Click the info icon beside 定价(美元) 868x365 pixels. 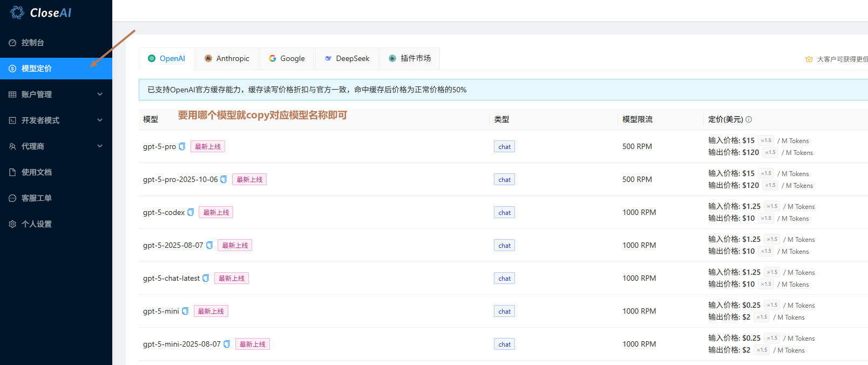tap(749, 119)
